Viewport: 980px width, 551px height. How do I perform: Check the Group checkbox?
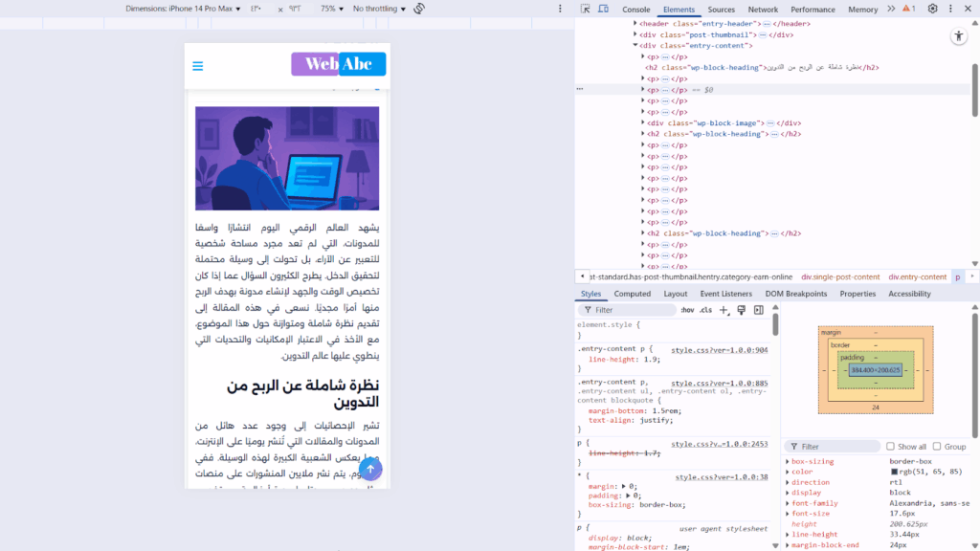pyautogui.click(x=937, y=447)
